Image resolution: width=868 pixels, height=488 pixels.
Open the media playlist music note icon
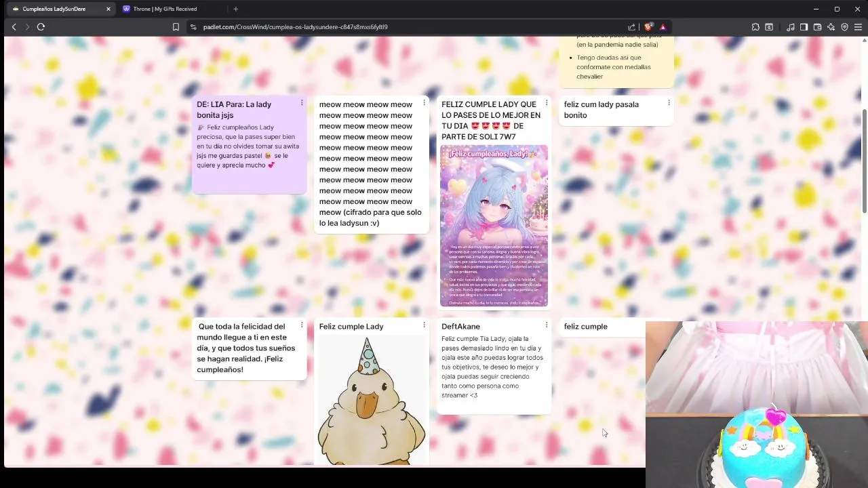pos(791,27)
